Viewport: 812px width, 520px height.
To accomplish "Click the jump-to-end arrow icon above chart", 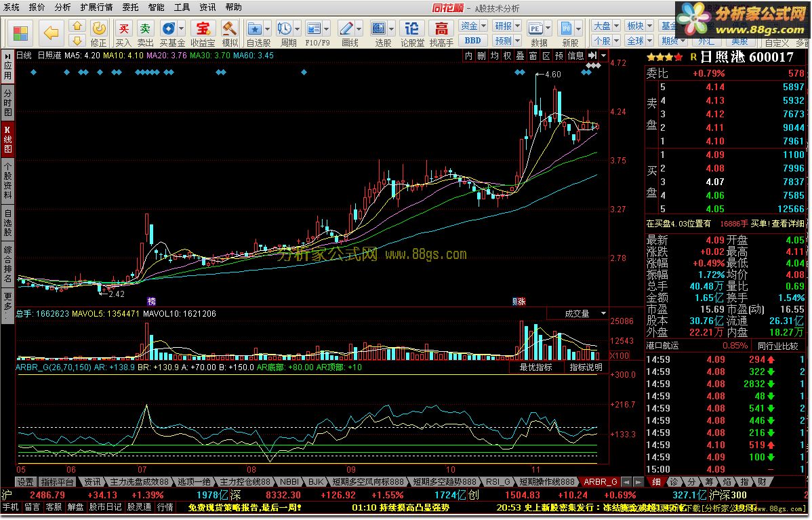I will click(x=592, y=56).
